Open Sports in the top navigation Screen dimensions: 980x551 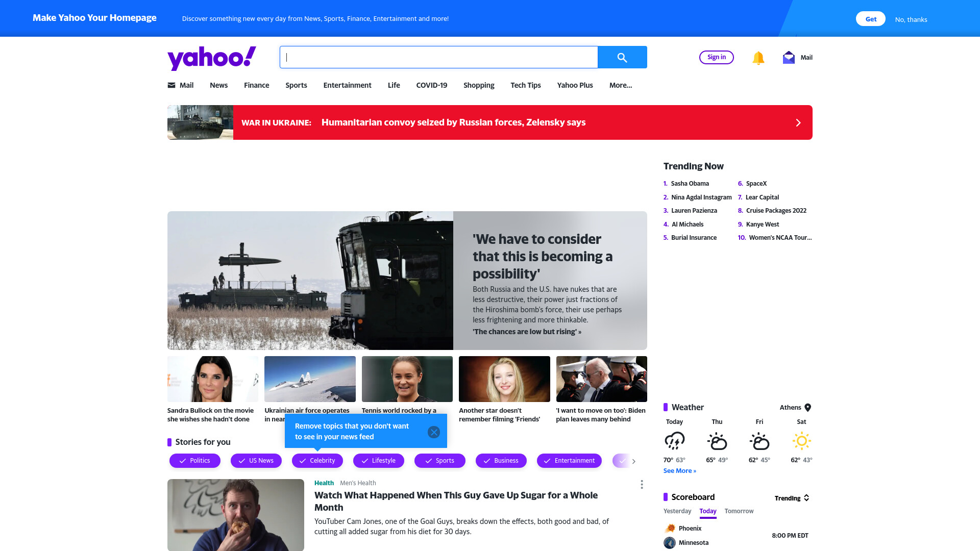pyautogui.click(x=296, y=85)
